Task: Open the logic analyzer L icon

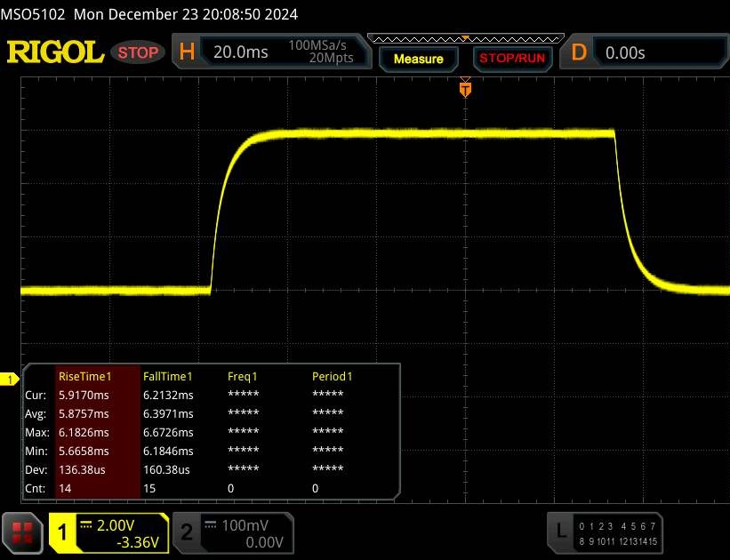Action: [561, 532]
